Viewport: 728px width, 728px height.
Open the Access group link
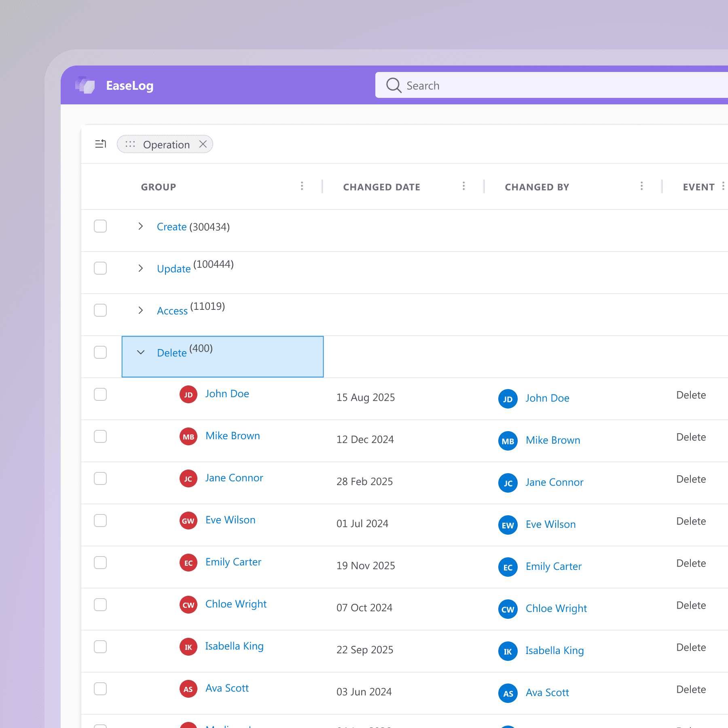tap(172, 311)
